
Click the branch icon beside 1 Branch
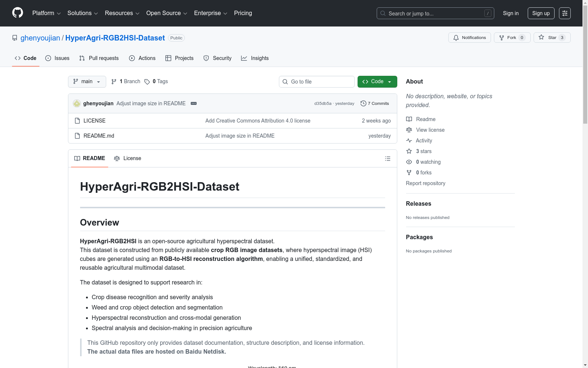[114, 82]
